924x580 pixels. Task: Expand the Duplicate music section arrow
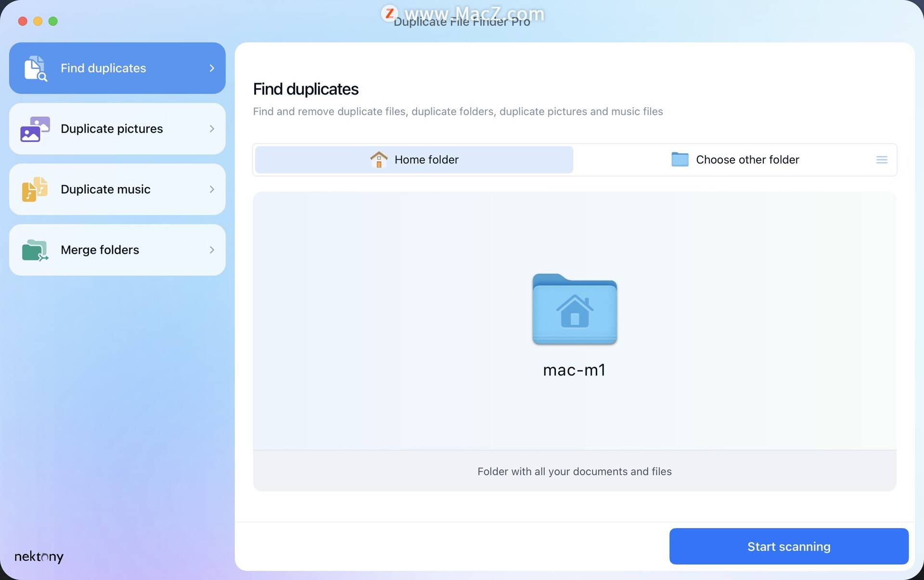pos(211,189)
